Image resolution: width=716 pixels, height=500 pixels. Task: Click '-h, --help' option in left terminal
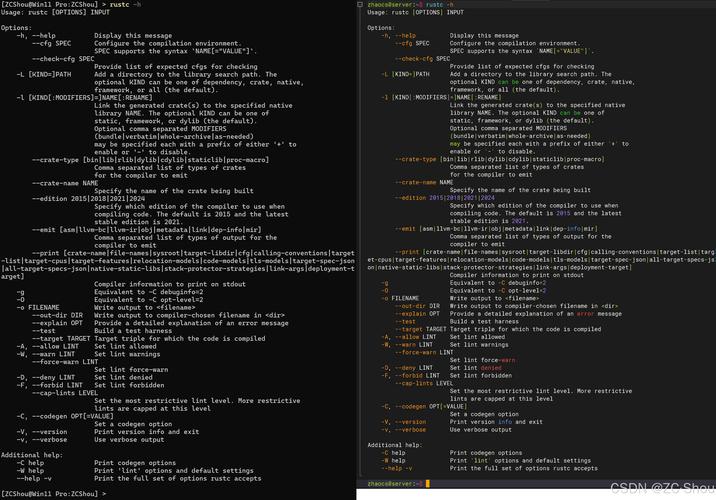(x=36, y=36)
